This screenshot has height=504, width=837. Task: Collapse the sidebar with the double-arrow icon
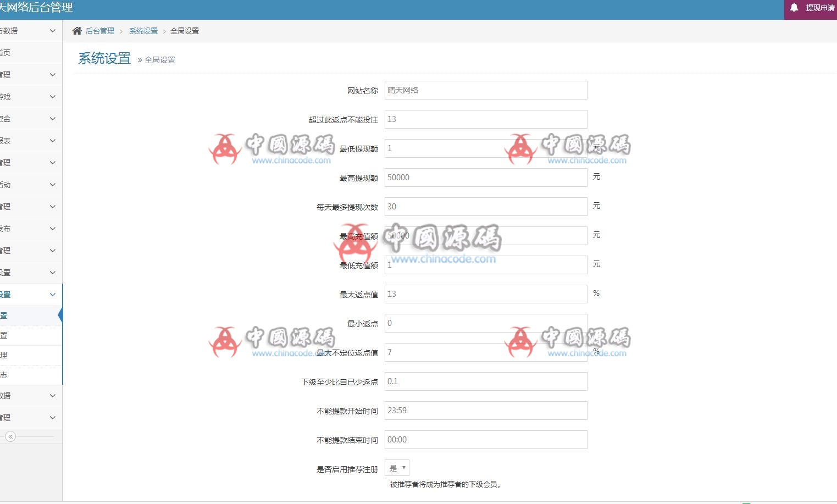pyautogui.click(x=10, y=436)
